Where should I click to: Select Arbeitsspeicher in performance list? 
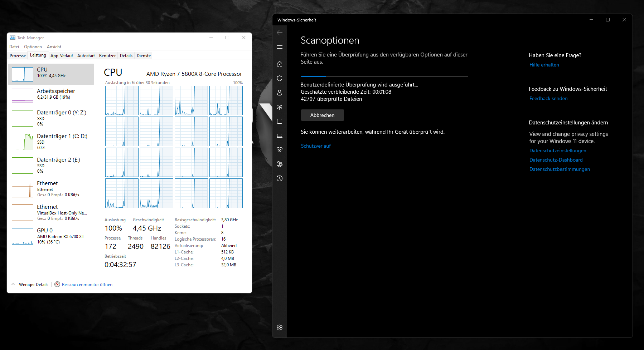pos(51,95)
